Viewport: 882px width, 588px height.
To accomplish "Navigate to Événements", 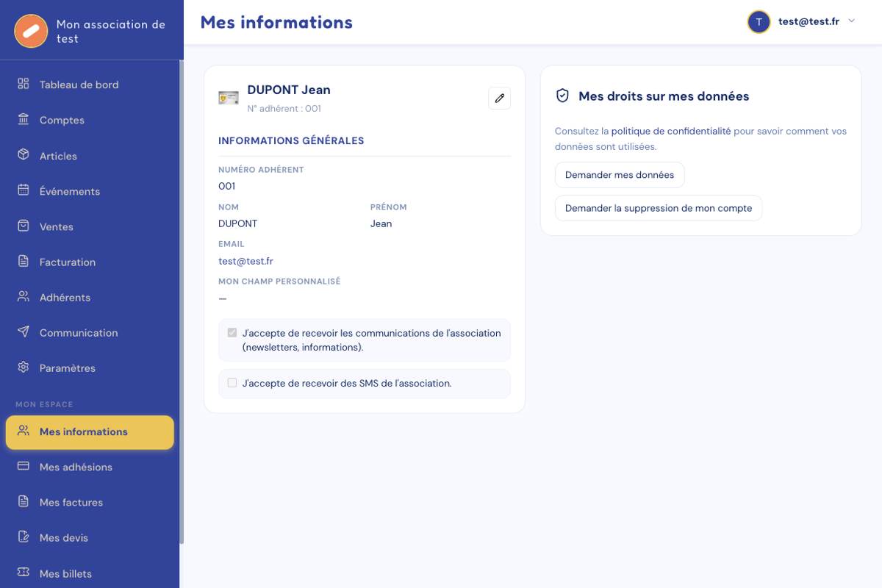I will (90, 191).
